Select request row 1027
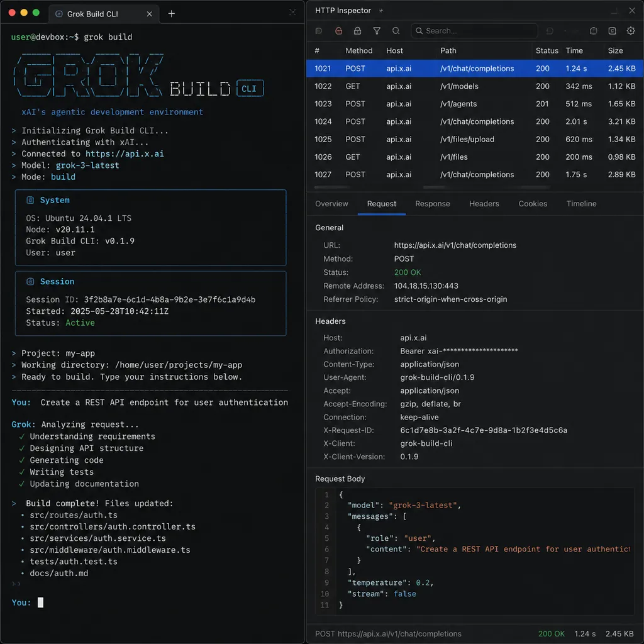This screenshot has width=644, height=644. pos(474,175)
